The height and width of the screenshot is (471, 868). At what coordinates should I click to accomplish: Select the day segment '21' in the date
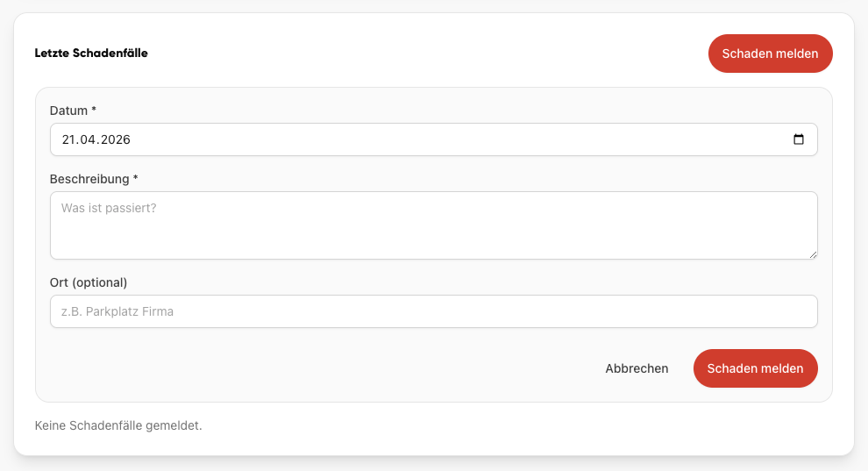pyautogui.click(x=68, y=139)
